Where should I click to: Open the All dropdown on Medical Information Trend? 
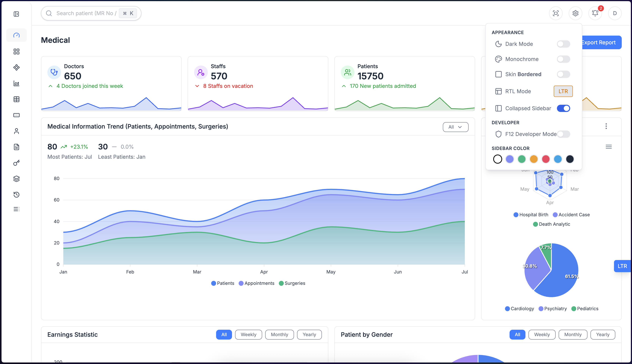pos(455,127)
